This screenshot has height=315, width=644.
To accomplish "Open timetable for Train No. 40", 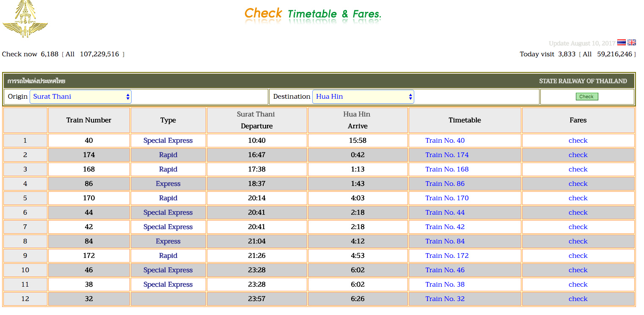I will tap(445, 141).
